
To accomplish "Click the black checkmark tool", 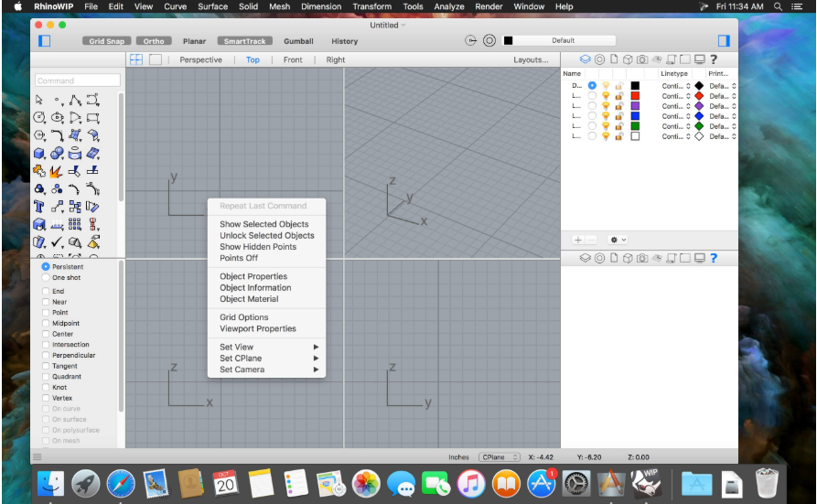I will (58, 241).
